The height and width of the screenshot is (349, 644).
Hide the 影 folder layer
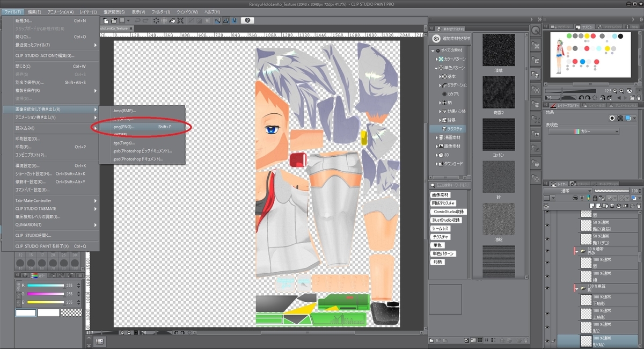[547, 288]
